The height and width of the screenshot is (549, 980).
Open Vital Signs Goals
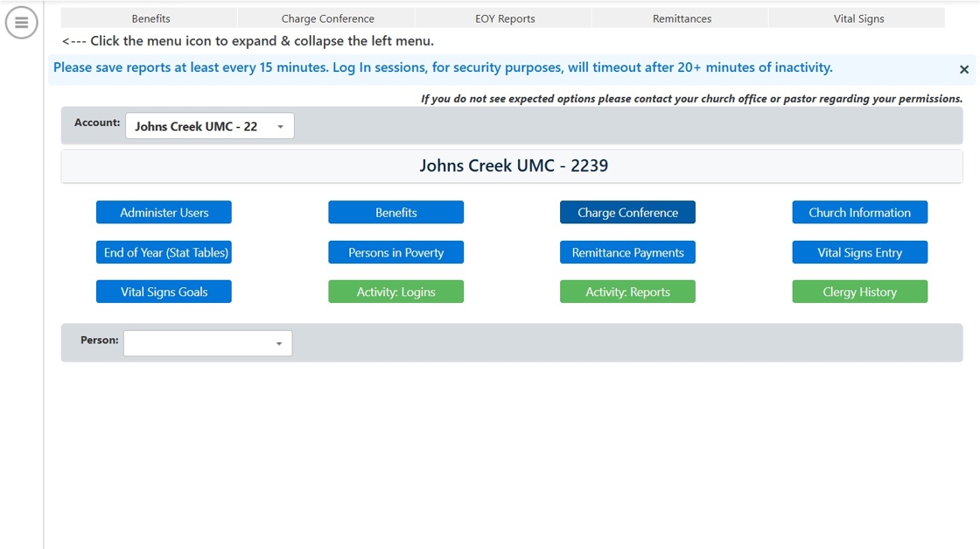click(x=164, y=292)
